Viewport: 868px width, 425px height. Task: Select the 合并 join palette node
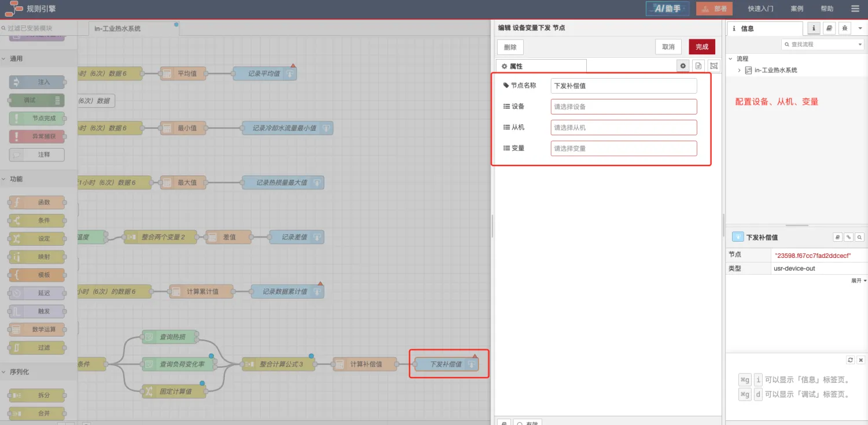point(37,413)
